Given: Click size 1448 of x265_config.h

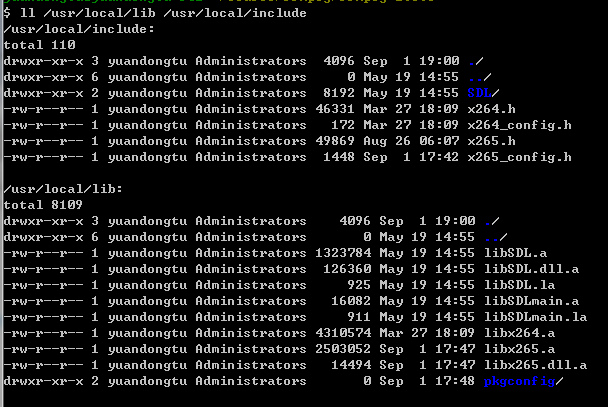Looking at the screenshot, I should 339,157.
